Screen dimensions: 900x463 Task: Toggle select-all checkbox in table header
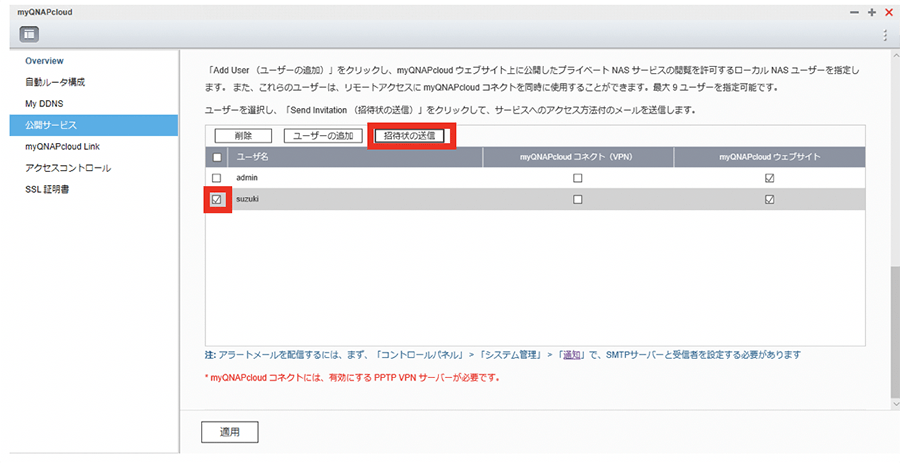point(217,157)
